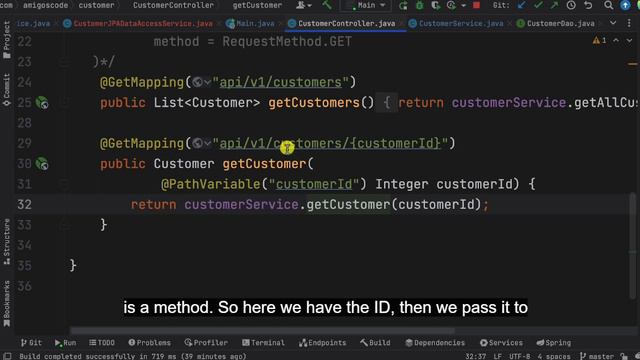Screen dimensions: 640x360
Task: Open the user account icon dropdown
Action: tap(304, 5)
